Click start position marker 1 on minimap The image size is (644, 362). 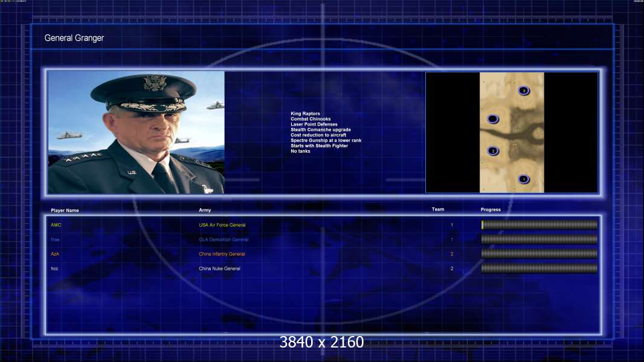click(524, 179)
